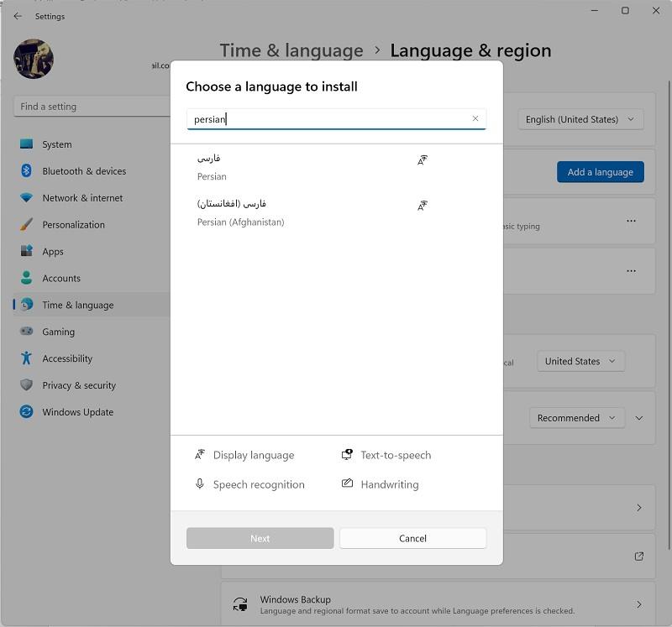
Task: Go to Accounts settings section
Action: 61,278
